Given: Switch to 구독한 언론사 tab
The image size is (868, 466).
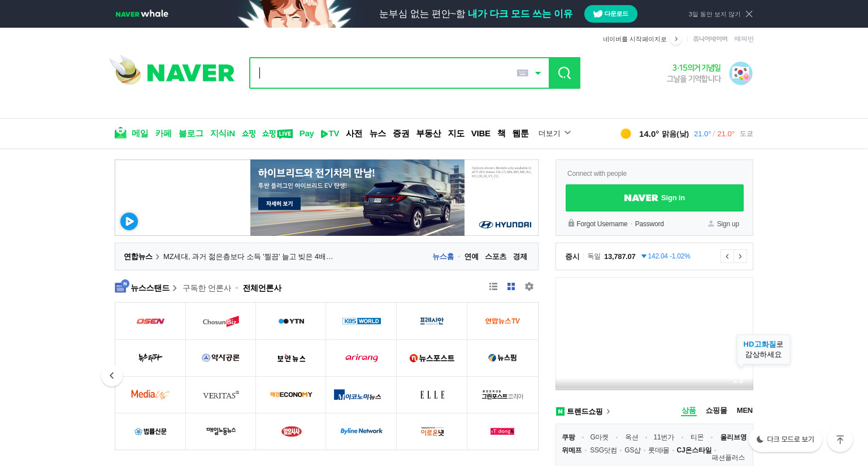Looking at the screenshot, I should 207,288.
